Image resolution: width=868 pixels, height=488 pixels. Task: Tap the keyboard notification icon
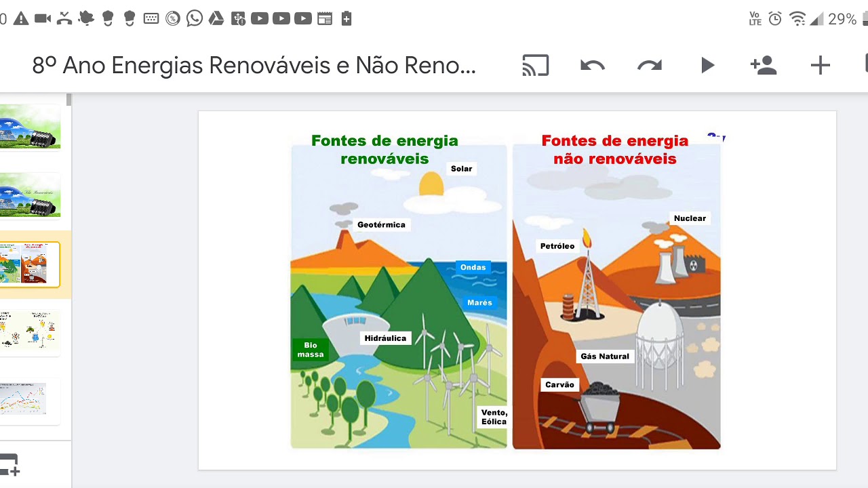click(151, 18)
